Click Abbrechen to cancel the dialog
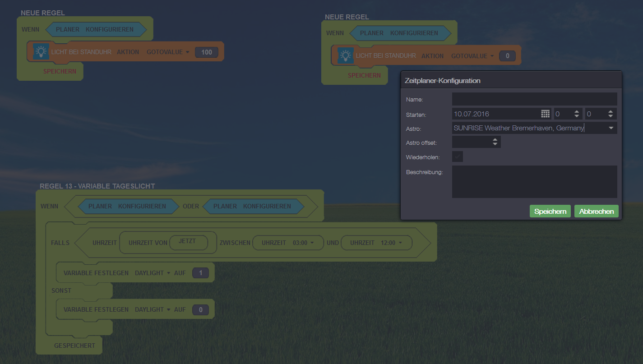Viewport: 643px width, 364px height. click(596, 212)
